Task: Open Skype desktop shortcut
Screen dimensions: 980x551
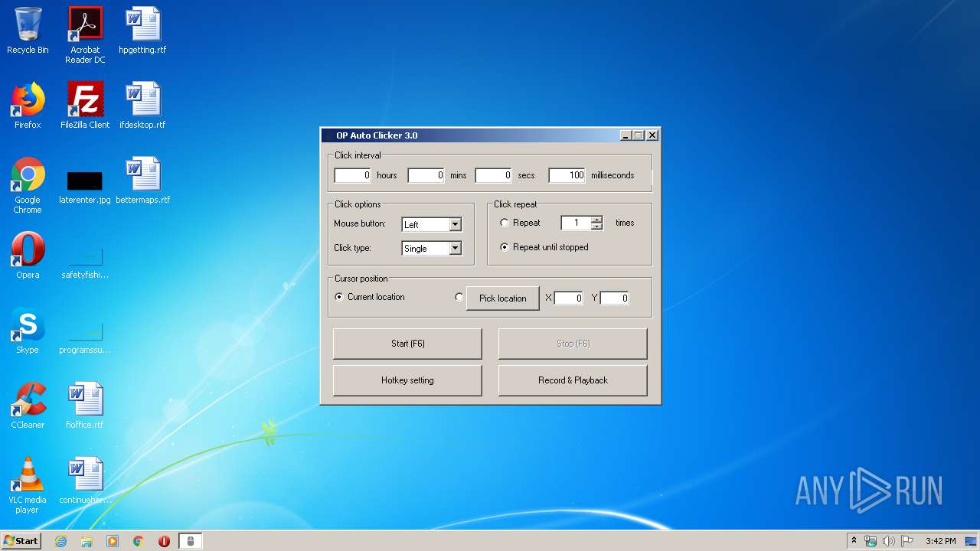Action: click(x=28, y=331)
